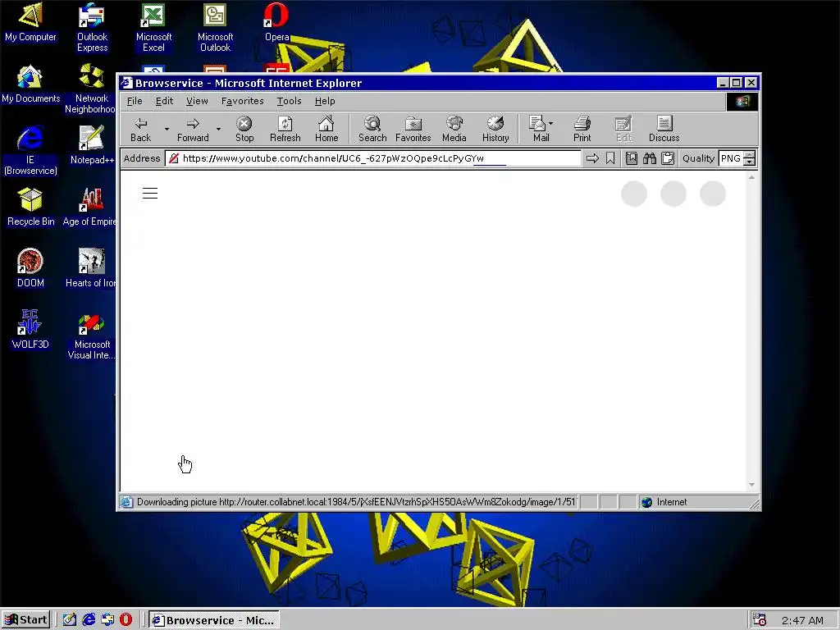The image size is (840, 630).
Task: Select the WOLF3D desktop shortcut
Action: [30, 330]
